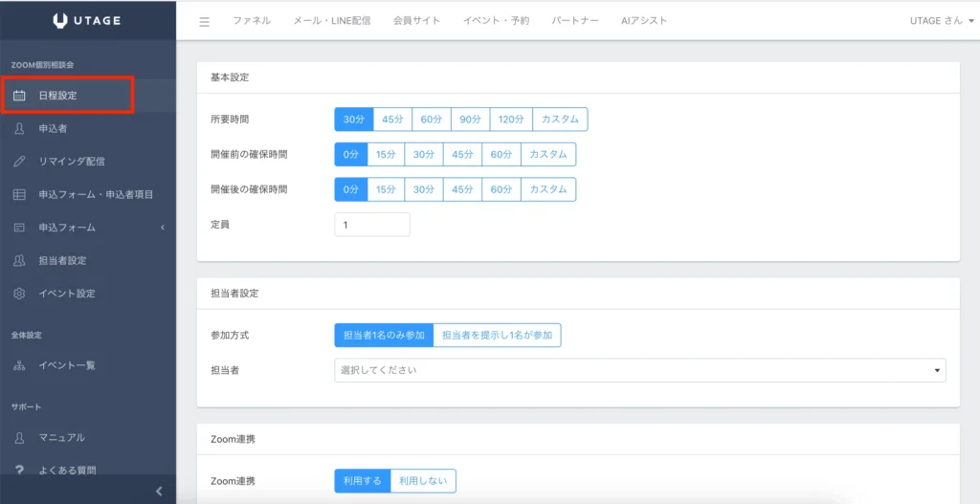Open よくある質問 support link

point(88,470)
